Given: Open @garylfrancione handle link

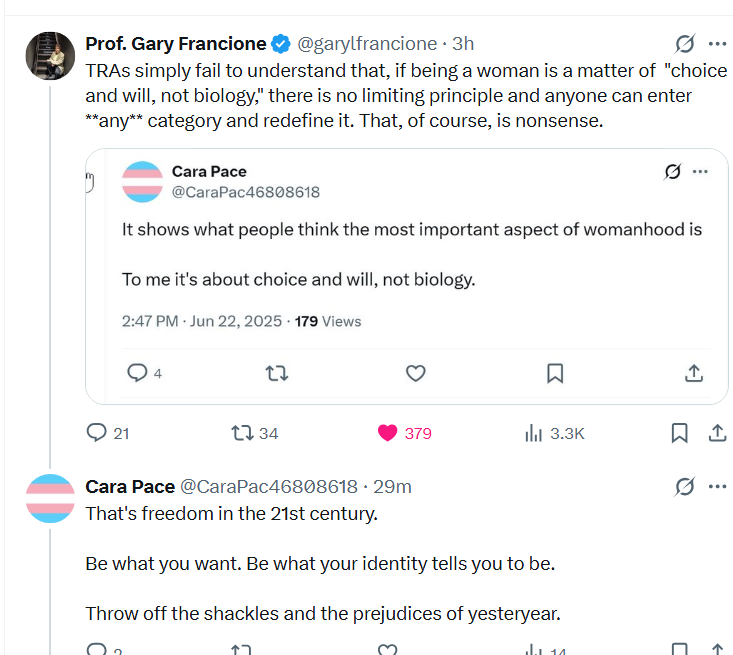Looking at the screenshot, I should [x=368, y=44].
